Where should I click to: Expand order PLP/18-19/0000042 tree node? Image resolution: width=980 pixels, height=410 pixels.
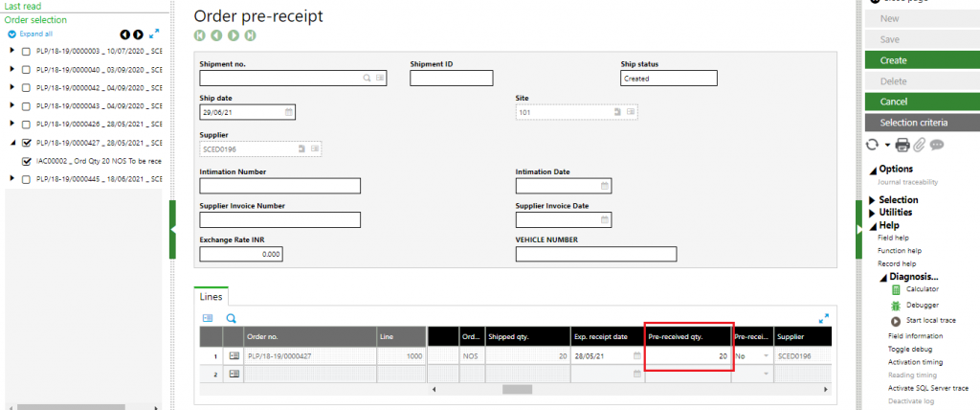(11, 87)
